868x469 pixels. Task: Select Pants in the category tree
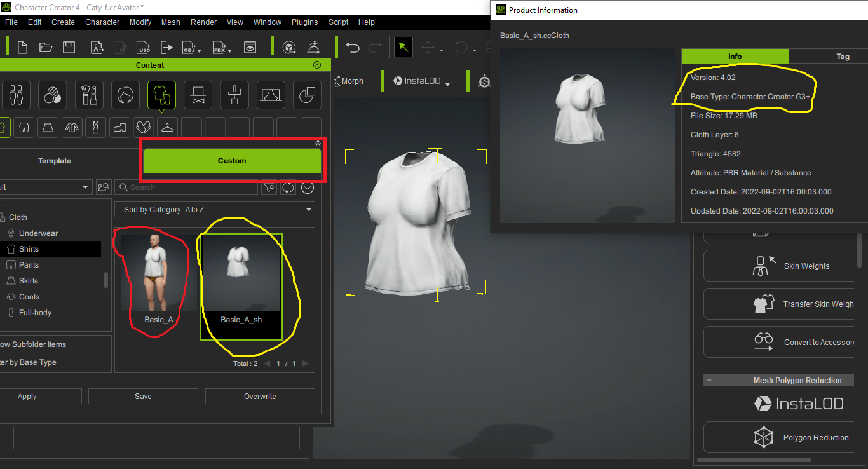[29, 265]
